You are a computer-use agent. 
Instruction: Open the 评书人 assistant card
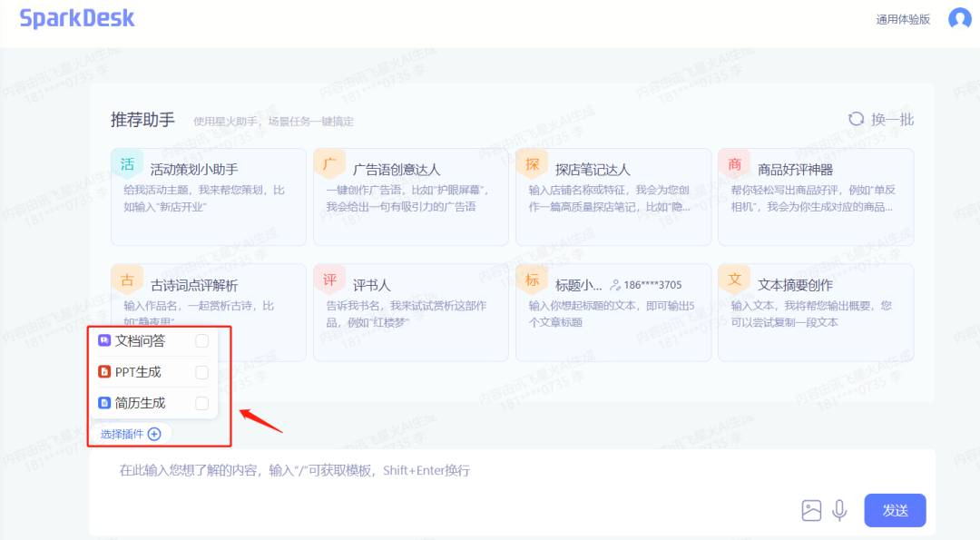pyautogui.click(x=411, y=312)
